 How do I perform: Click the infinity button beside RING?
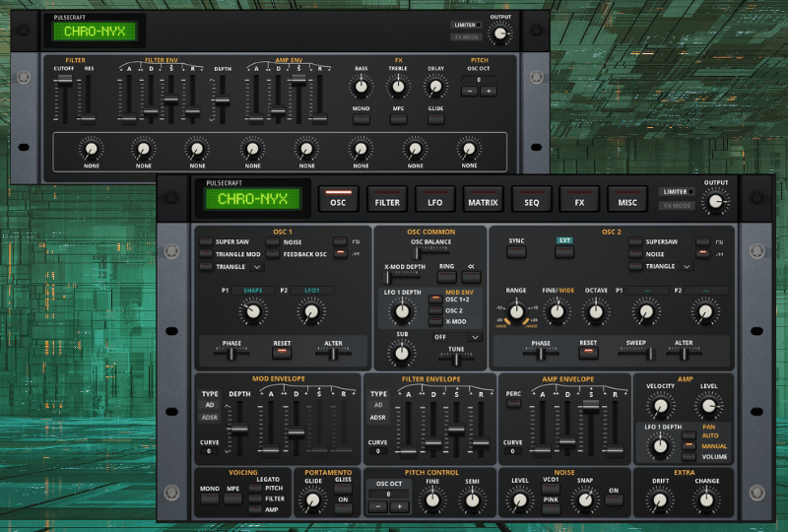pos(471,277)
